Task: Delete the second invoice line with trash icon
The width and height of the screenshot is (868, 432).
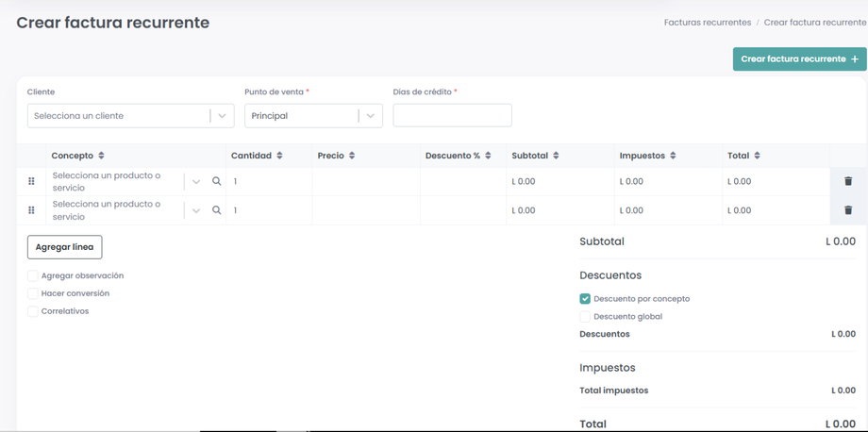Action: coord(848,210)
